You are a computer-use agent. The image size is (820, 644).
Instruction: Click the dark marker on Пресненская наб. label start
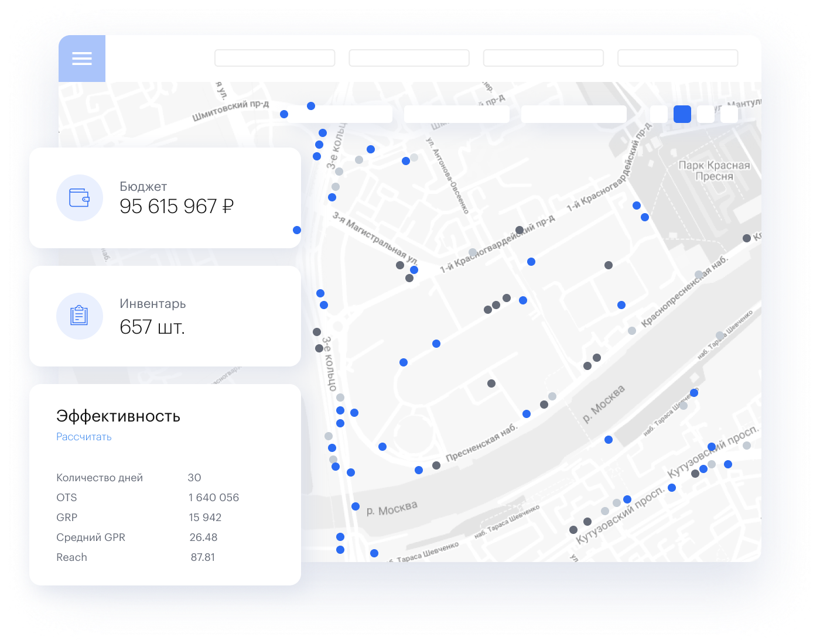coord(436,465)
